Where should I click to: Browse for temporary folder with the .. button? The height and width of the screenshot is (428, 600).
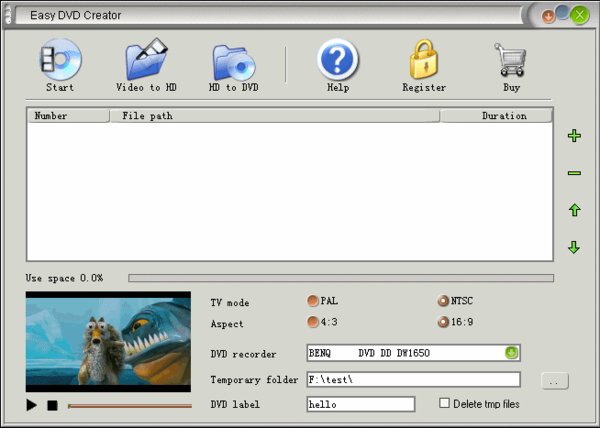point(555,381)
